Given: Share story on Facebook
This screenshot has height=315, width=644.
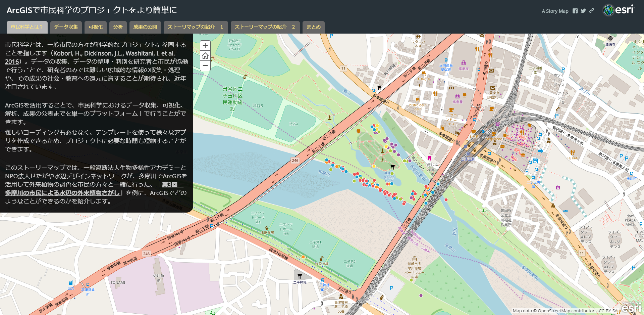Looking at the screenshot, I should pyautogui.click(x=575, y=11).
